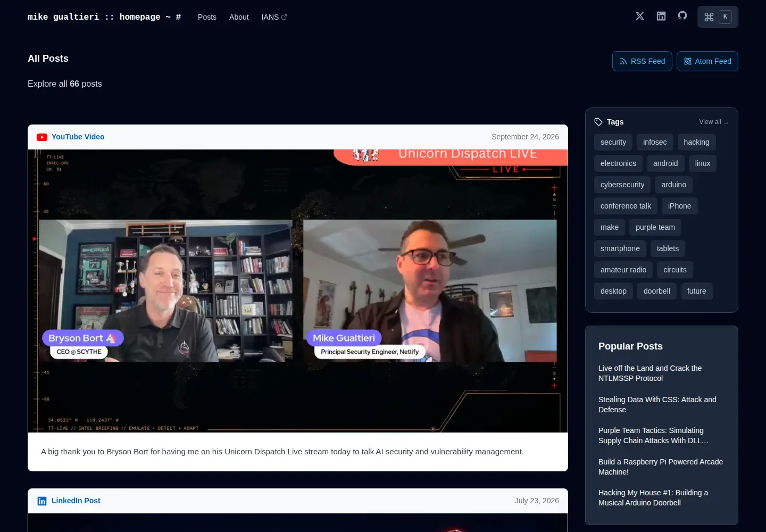
Task: Play the Unicorn Dispatch LIVE video thumbnail
Action: tap(298, 291)
